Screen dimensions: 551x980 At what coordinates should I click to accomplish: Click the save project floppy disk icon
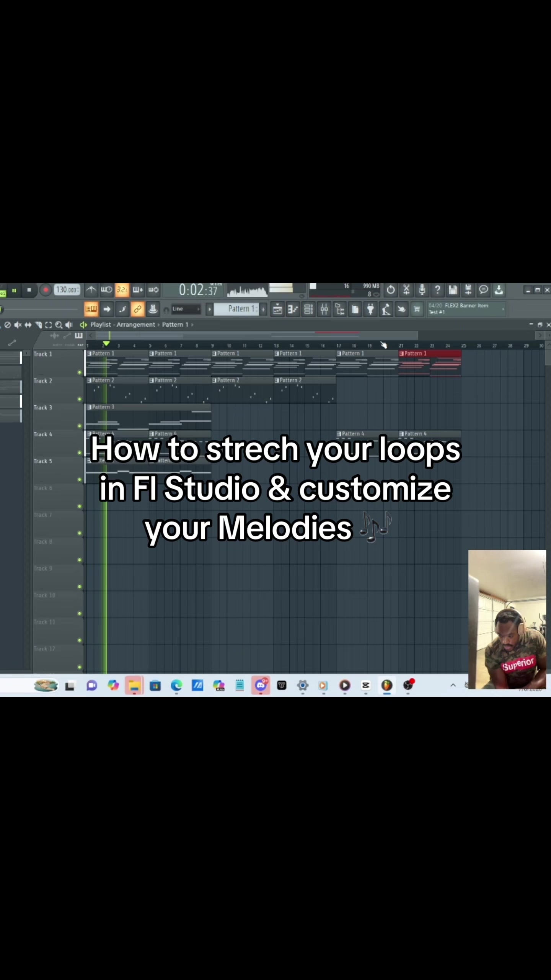tap(453, 290)
